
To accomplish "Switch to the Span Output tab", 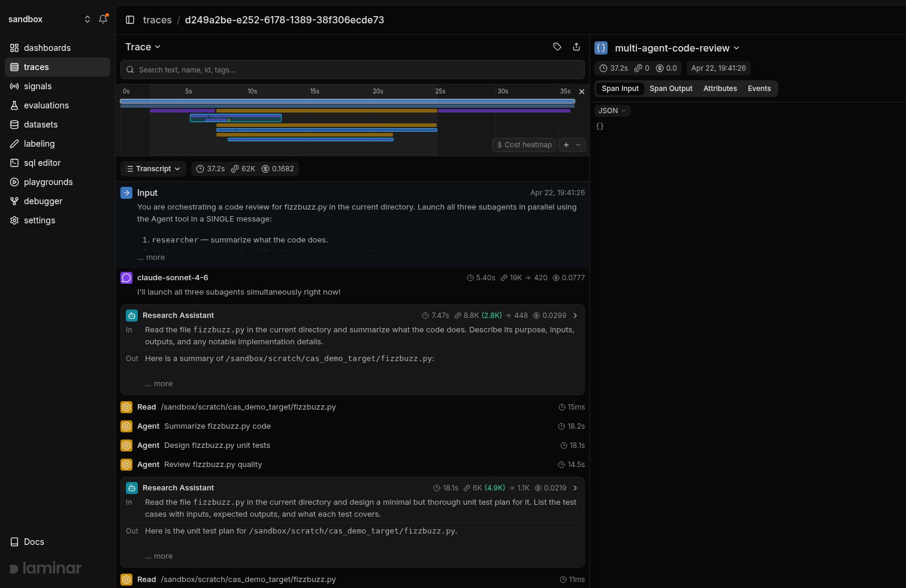I will tap(671, 89).
